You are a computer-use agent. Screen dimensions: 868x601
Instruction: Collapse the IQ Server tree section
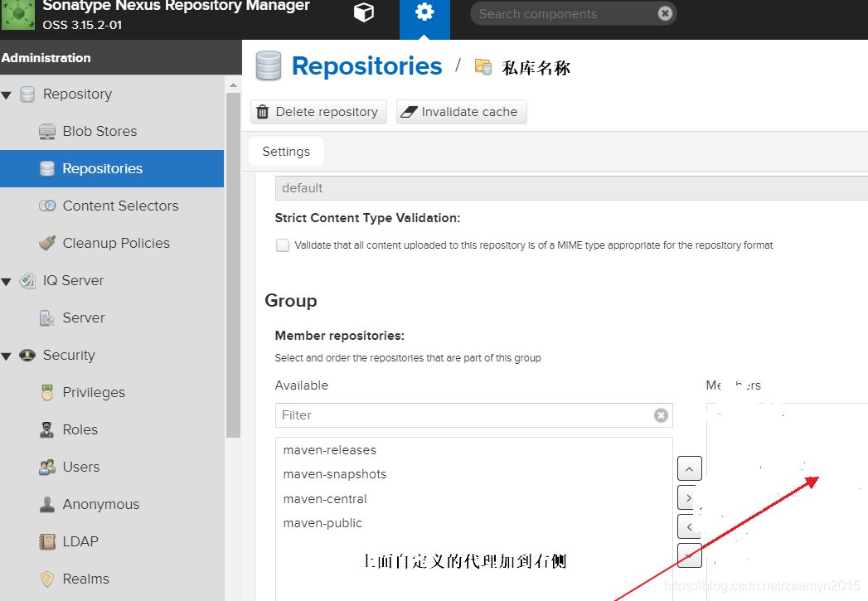point(7,282)
